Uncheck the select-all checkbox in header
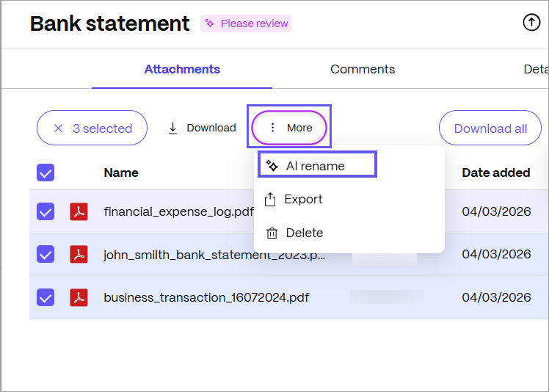 [x=46, y=173]
